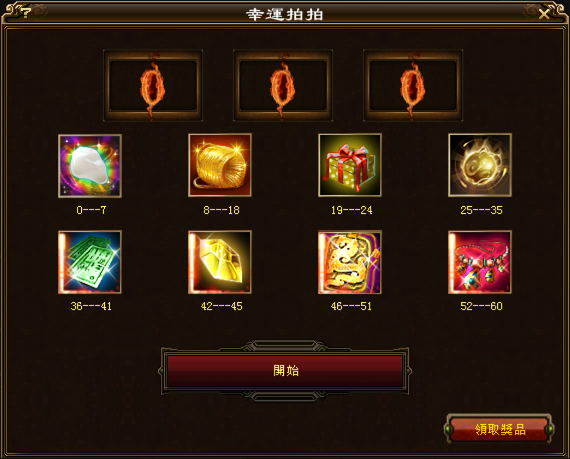Click the middle flaming slot reel

(283, 86)
